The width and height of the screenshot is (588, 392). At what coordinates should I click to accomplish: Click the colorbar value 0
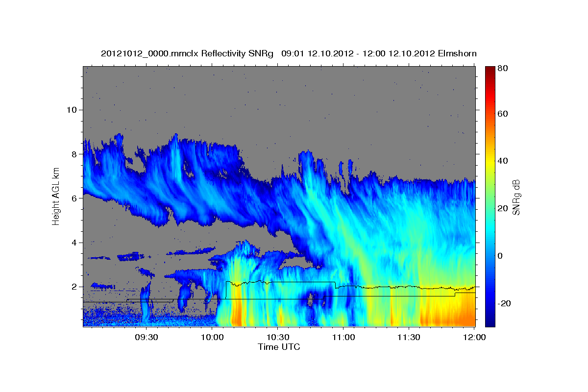coord(500,256)
